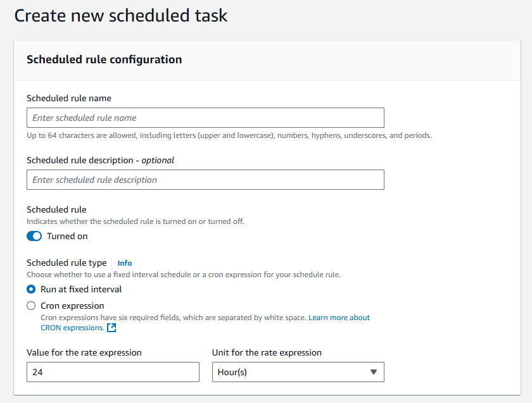
Task: Click the Turned on label
Action: coord(67,236)
